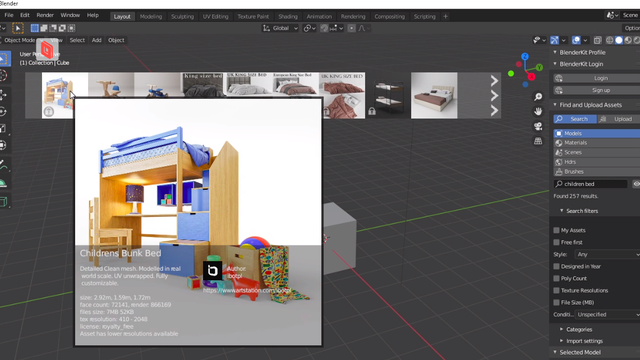The width and height of the screenshot is (640, 360).
Task: Select the Materials asset type
Action: coord(597,143)
